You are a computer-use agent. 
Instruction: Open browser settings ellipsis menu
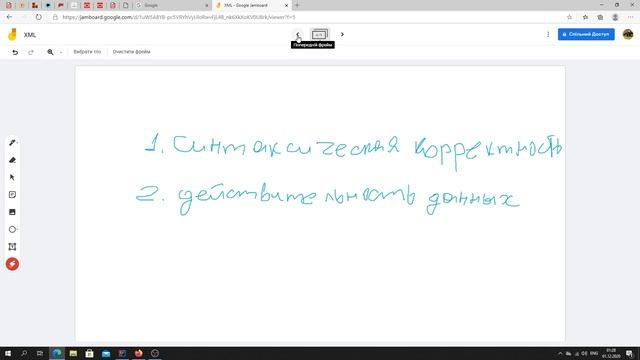[x=630, y=17]
